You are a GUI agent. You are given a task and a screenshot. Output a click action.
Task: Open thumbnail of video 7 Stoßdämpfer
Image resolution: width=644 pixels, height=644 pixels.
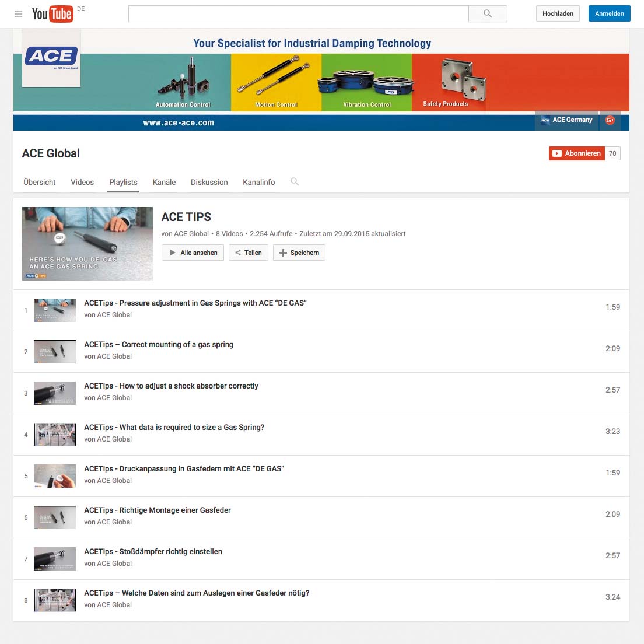tap(55, 559)
